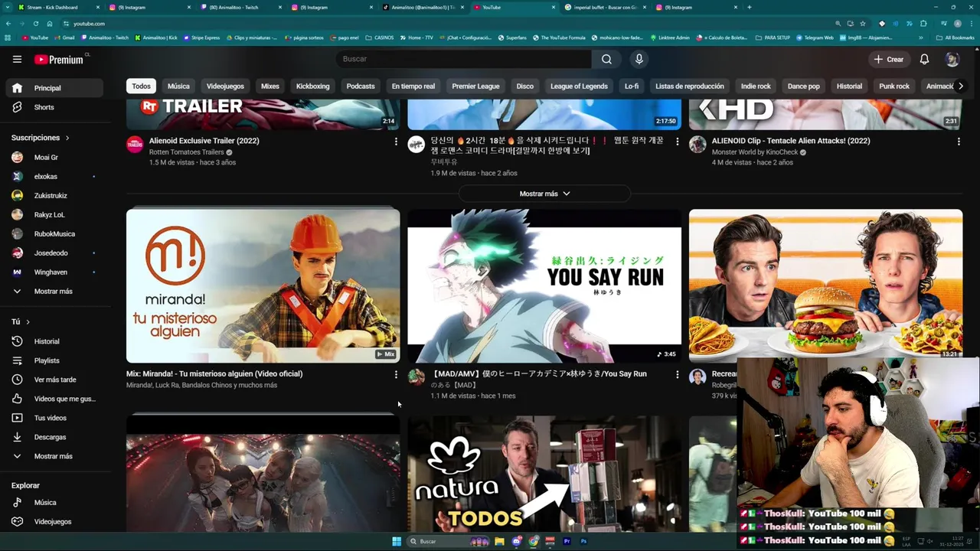Open RubokMusica channel subscription
980x551 pixels.
pos(54,234)
